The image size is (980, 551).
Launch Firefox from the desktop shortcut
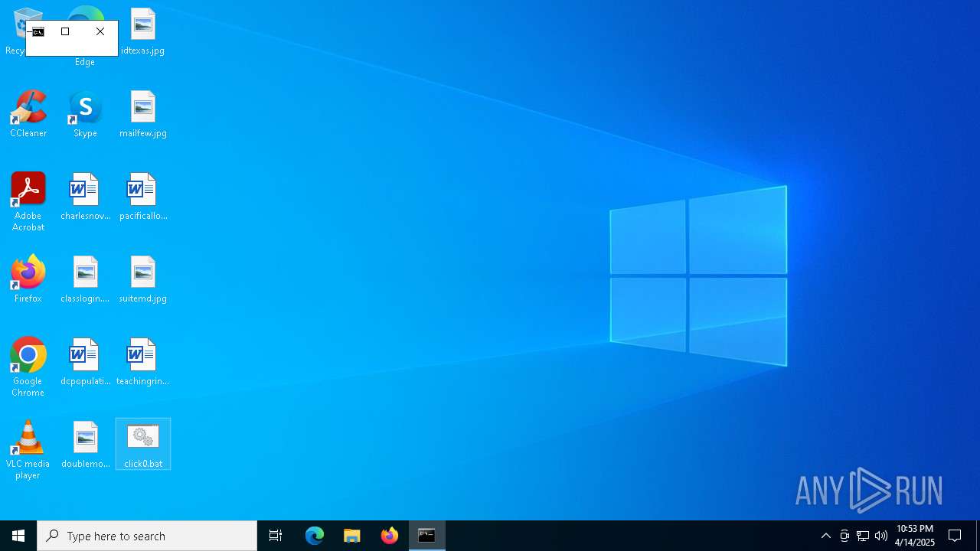tap(28, 280)
